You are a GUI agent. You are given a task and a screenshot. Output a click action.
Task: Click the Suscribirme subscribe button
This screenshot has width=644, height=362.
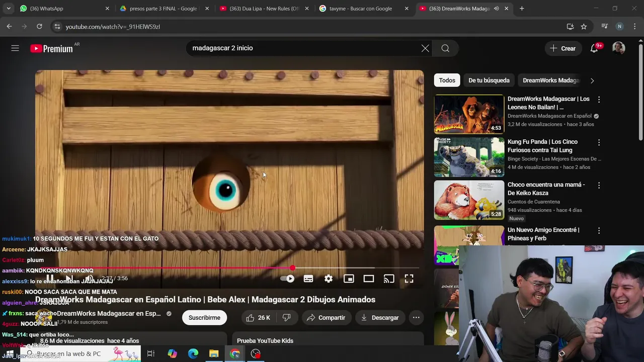click(204, 318)
